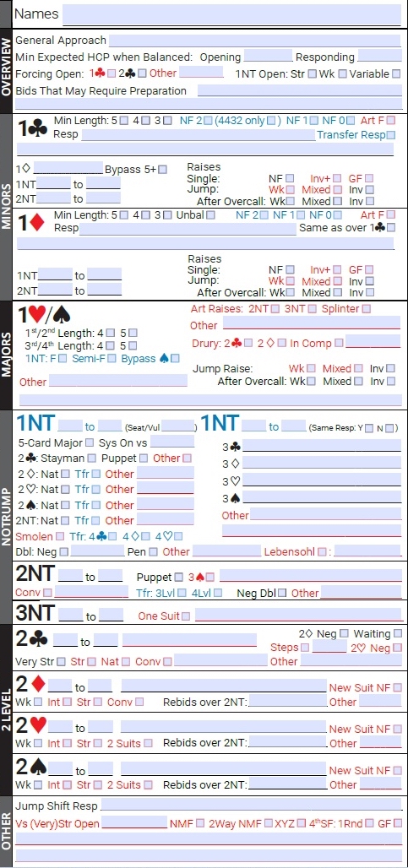Image resolution: width=408 pixels, height=868 pixels.
Task: Click Bids That May Require Preparation field
Action: pos(300,91)
